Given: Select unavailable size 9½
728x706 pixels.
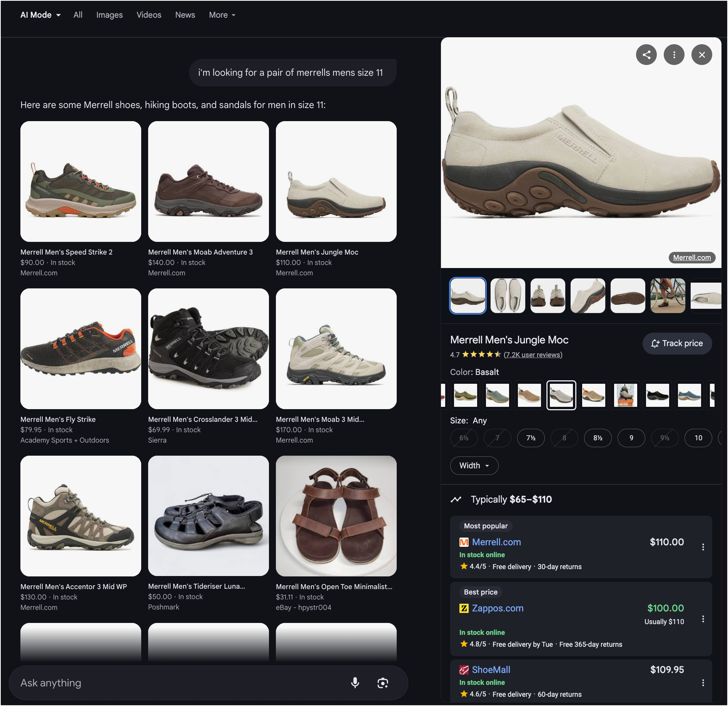Looking at the screenshot, I should pos(665,438).
